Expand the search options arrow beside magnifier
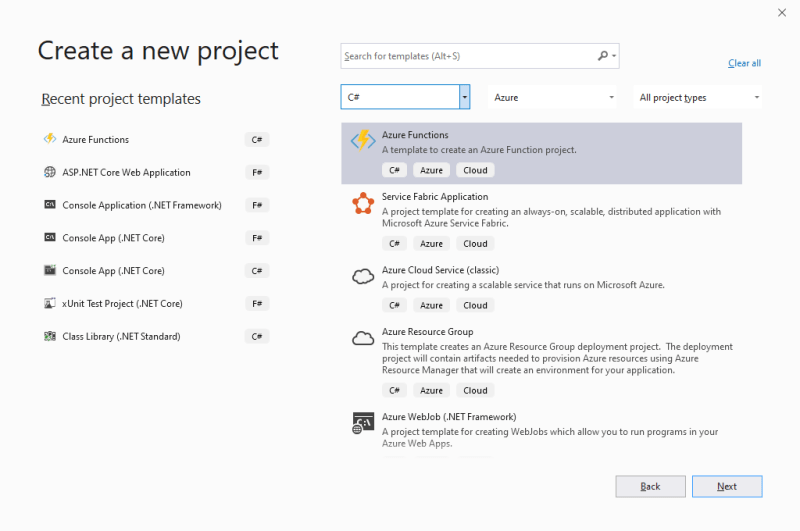800x531 pixels. tap(614, 56)
